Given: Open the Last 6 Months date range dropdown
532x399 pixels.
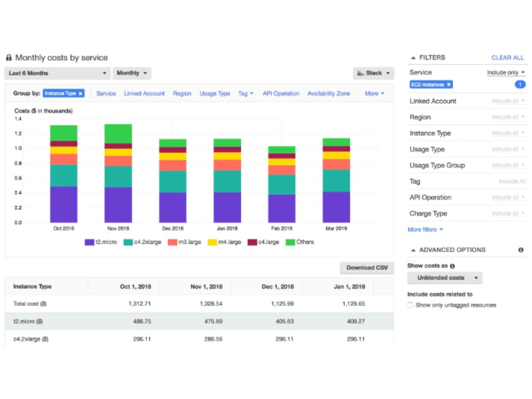Looking at the screenshot, I should click(x=57, y=73).
